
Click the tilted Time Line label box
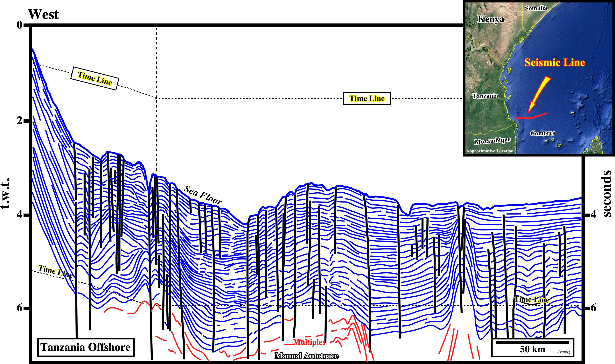coord(94,78)
